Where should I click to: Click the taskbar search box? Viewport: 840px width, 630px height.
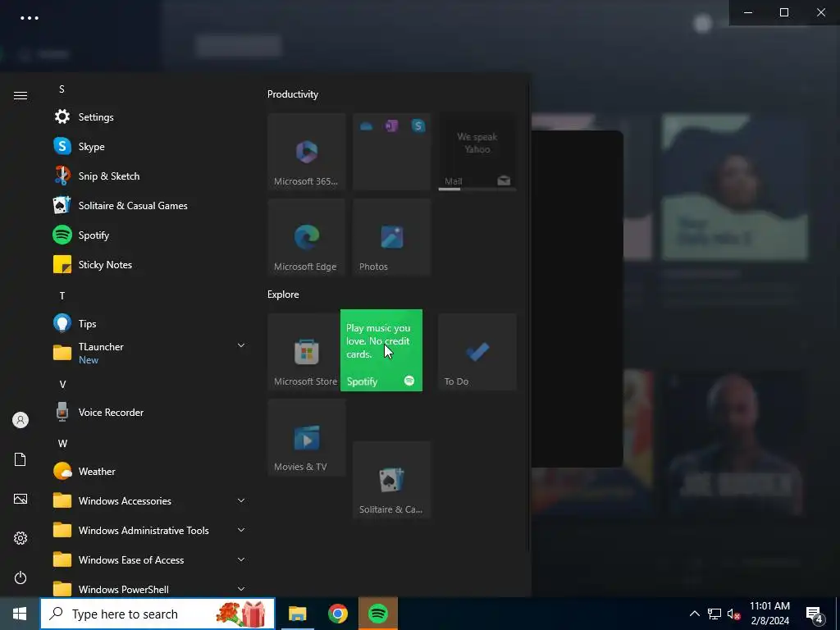point(157,614)
